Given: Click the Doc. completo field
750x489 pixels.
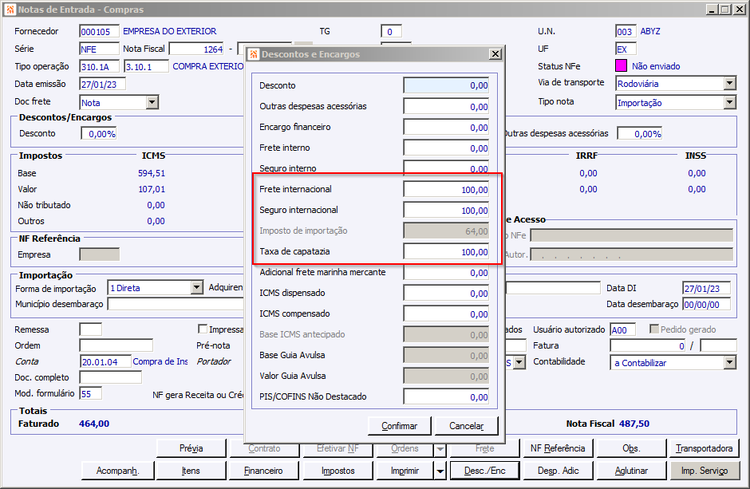Looking at the screenshot, I should [110, 378].
